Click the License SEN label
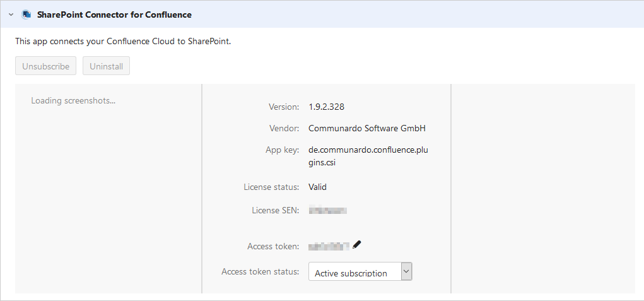 click(x=271, y=210)
